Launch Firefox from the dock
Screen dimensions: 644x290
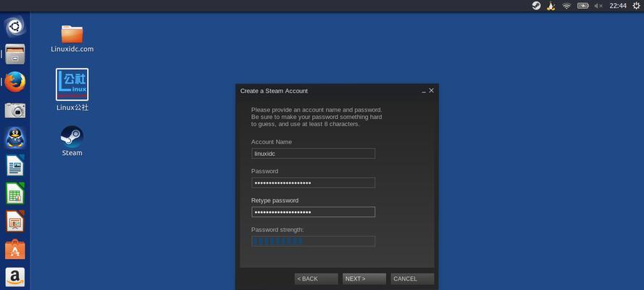[x=15, y=82]
